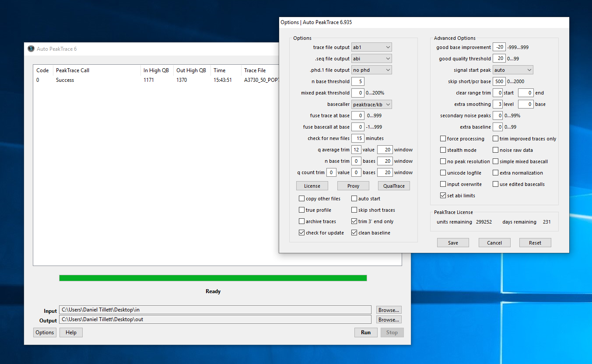Open Help in main window
Viewport: 592px width, 364px height.
[71, 332]
